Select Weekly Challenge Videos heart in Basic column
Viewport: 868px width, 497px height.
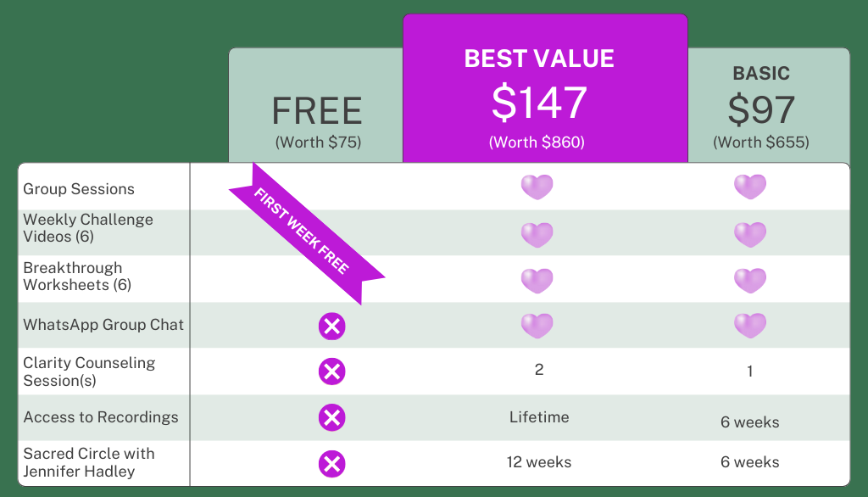pyautogui.click(x=750, y=234)
